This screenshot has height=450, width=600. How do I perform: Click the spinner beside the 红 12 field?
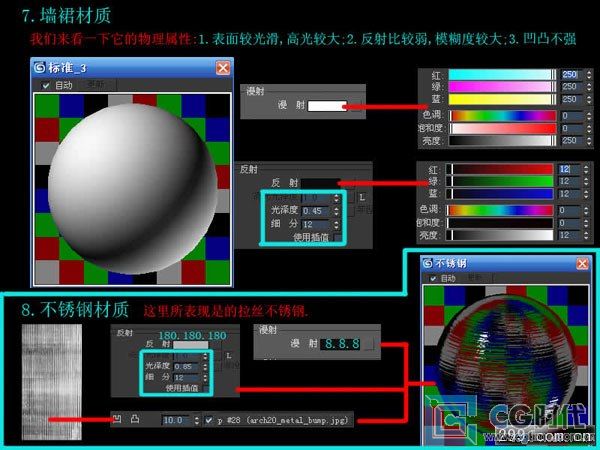pyautogui.click(x=586, y=169)
